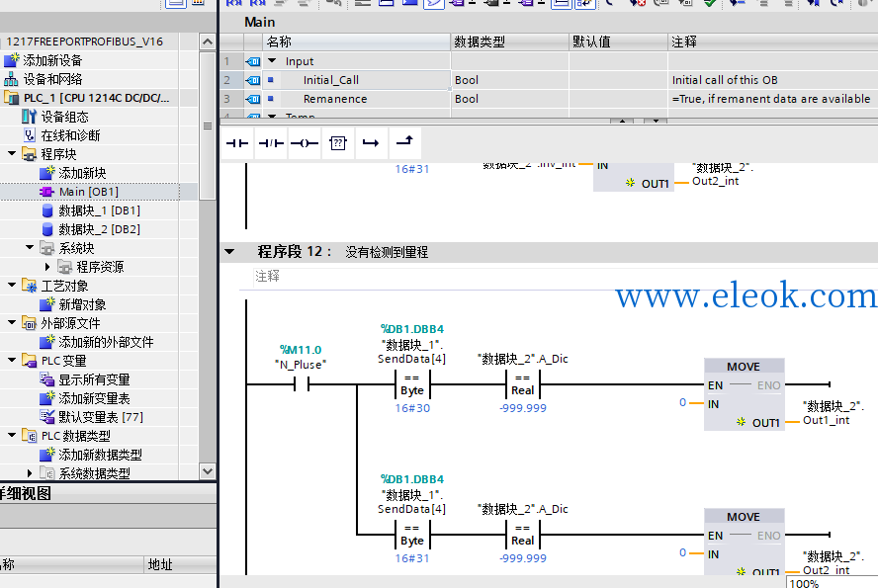Collapse the 外部源文件 folder
Screen dimensions: 878x588
12,322
